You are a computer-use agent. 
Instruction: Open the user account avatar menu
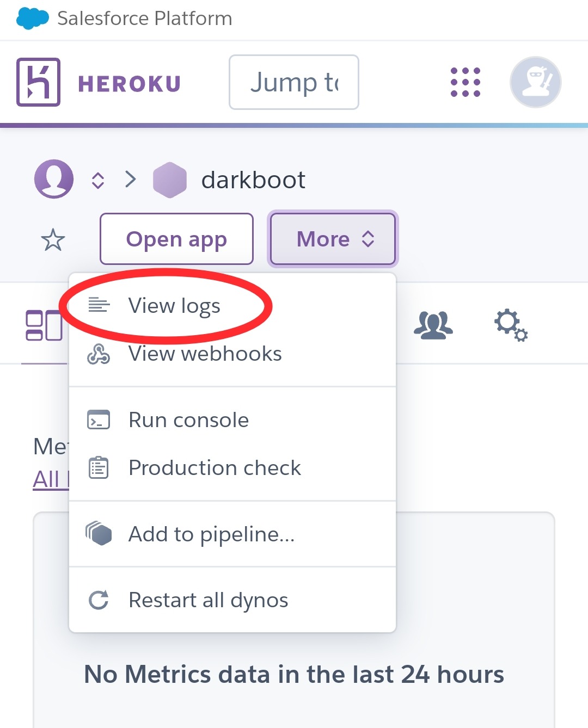coord(536,82)
